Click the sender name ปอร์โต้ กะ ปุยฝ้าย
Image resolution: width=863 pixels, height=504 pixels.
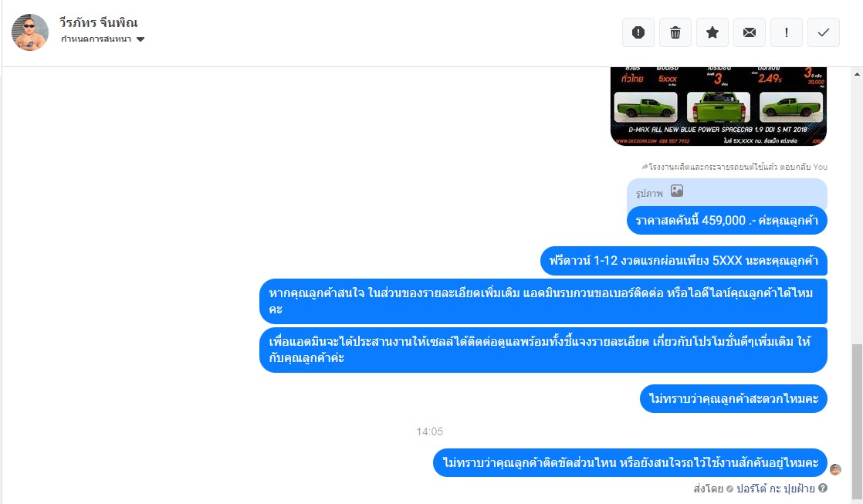(776, 489)
